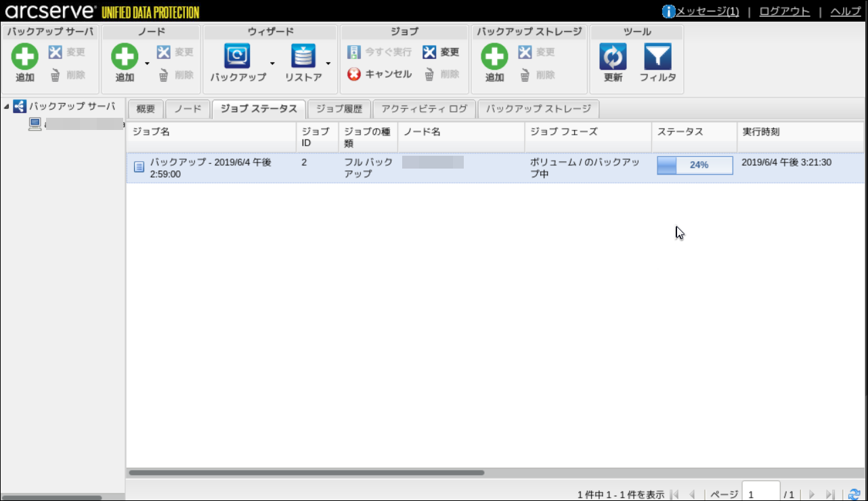868x501 pixels.
Task: Cancel the job with キャンセル button
Action: pos(379,74)
